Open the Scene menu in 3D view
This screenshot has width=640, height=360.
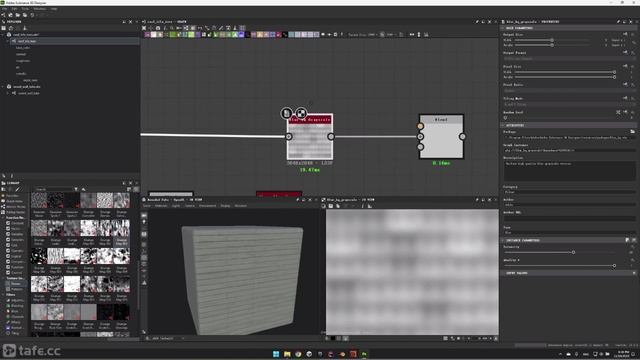tap(147, 206)
